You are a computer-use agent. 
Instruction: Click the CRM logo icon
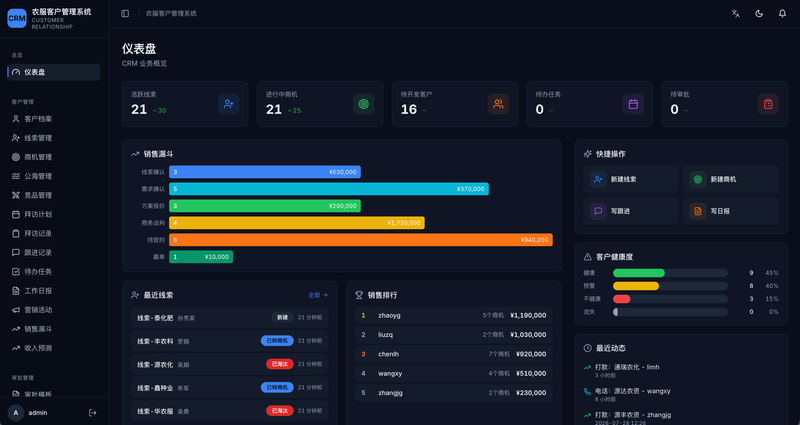17,18
